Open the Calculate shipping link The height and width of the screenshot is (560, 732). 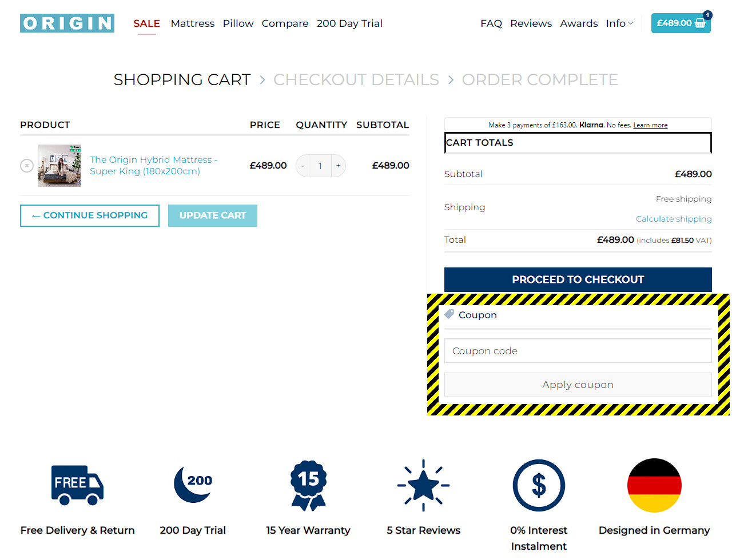click(674, 219)
